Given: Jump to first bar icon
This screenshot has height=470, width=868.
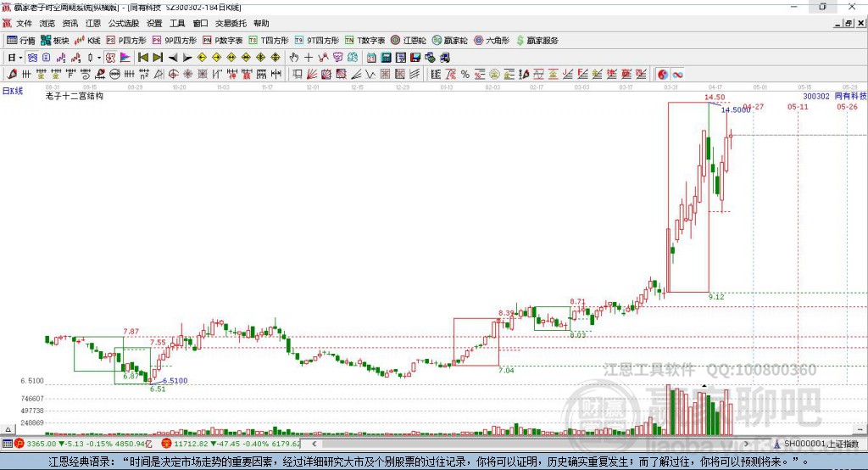Looking at the screenshot, I should tap(142, 58).
